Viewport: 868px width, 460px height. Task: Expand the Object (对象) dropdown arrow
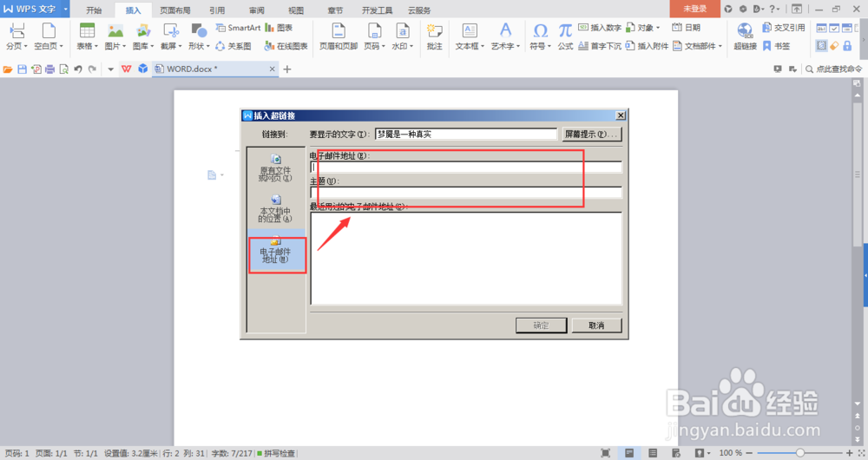pyautogui.click(x=658, y=28)
